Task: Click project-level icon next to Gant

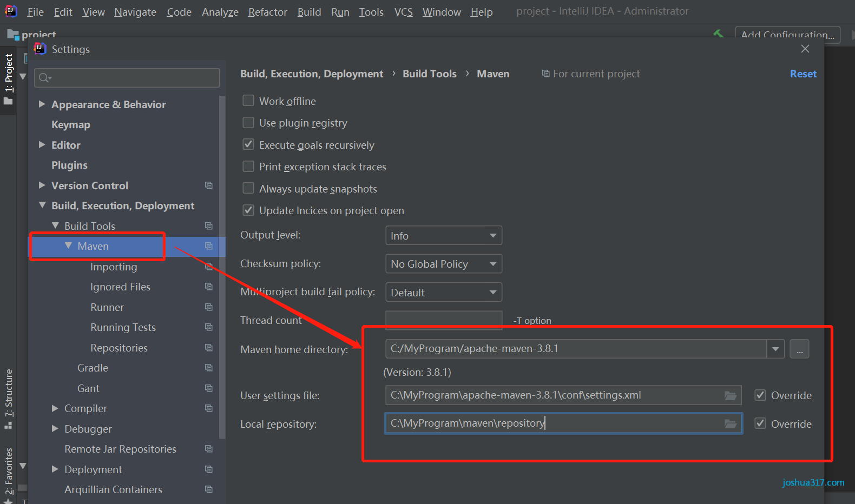Action: pyautogui.click(x=209, y=388)
